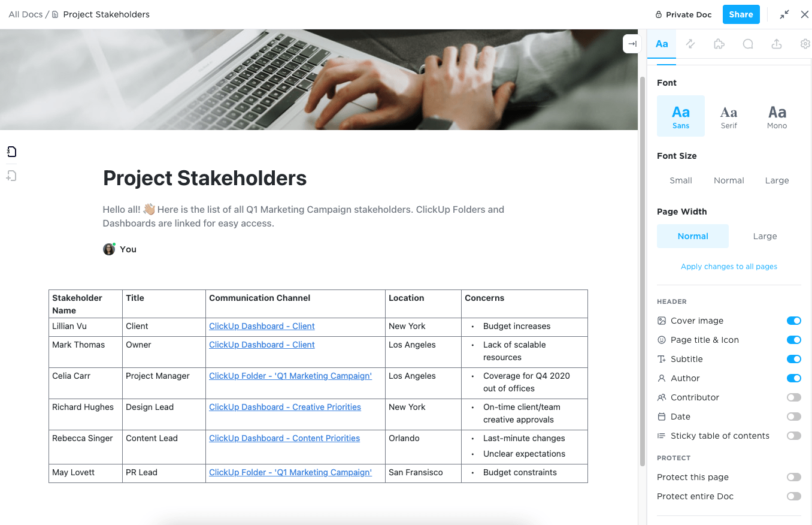812x525 pixels.
Task: Open ClickUp Dashboard - Creative Priorities link
Action: click(x=285, y=407)
